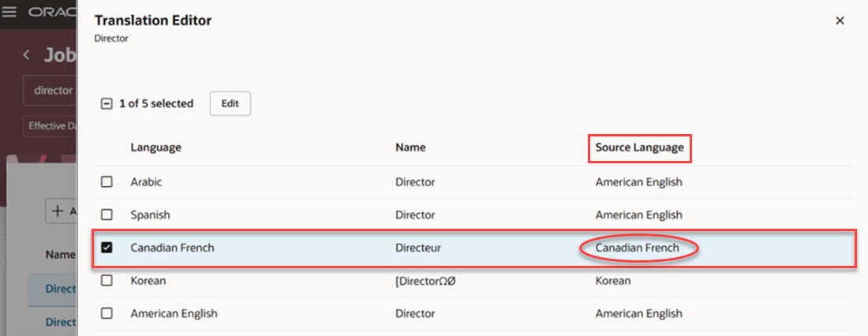Click the Name column header
Viewport: 868px width, 336px height.
click(410, 147)
